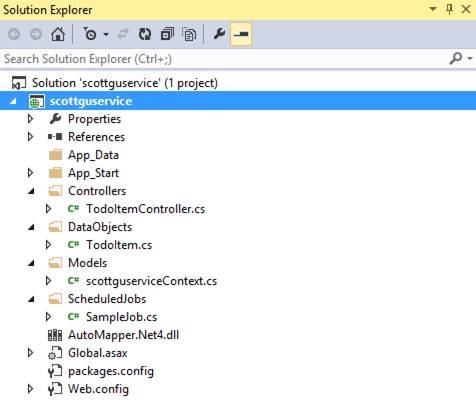Collapse the Controllers folder
The image size is (476, 408).
coord(31,191)
